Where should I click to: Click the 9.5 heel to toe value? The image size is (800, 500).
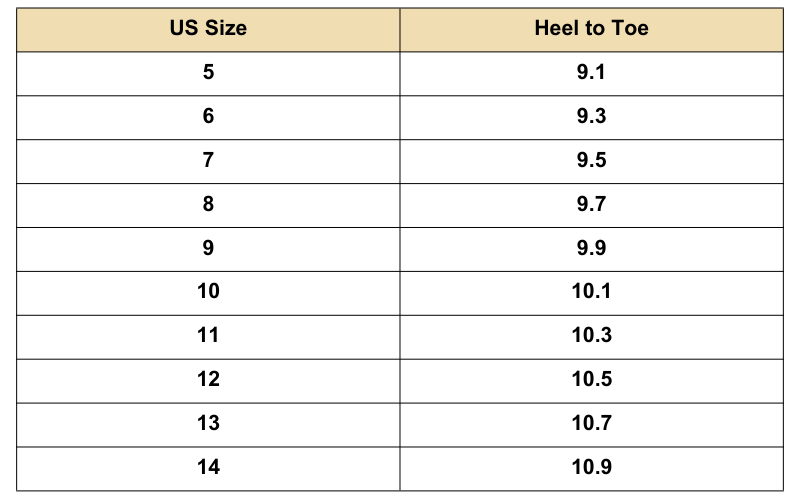[x=591, y=160]
